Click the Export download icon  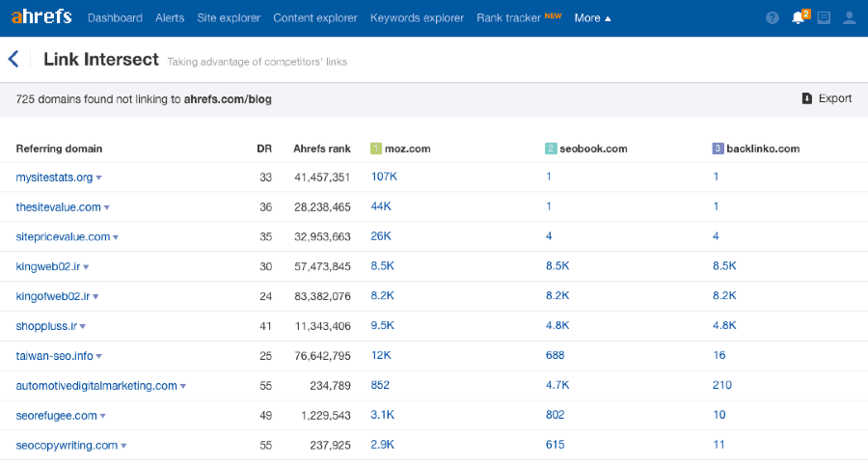807,98
